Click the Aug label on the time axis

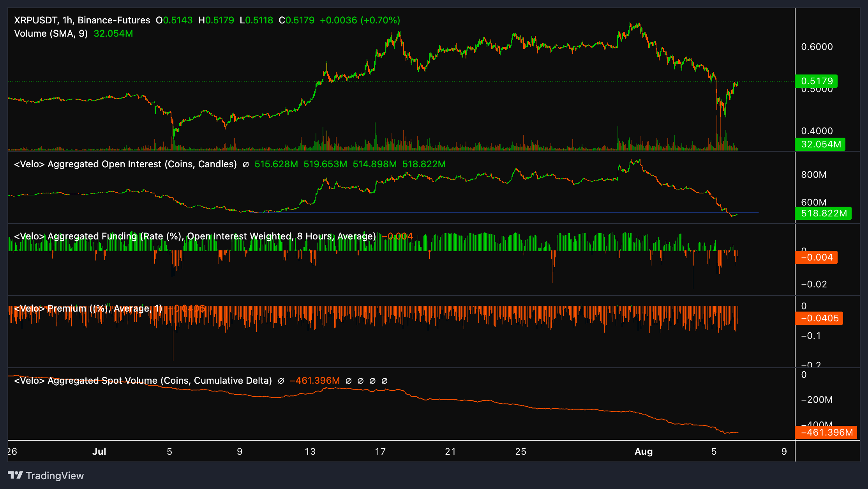(644, 451)
